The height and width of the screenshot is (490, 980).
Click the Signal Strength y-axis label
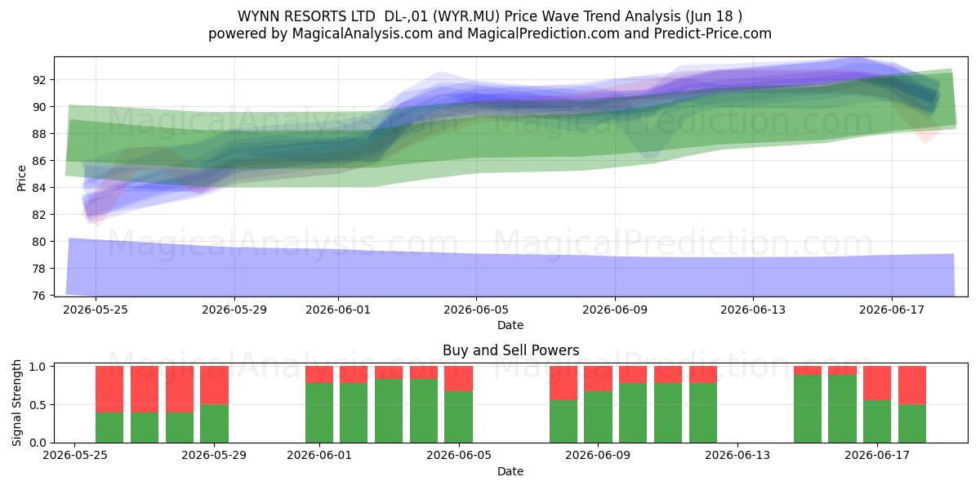[17, 403]
